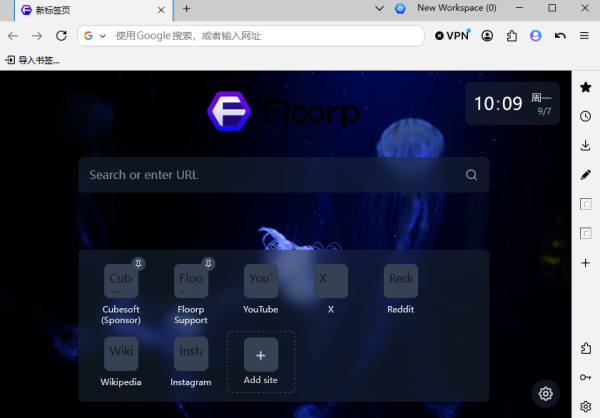Open add-ons puzzle icon in sidebar
The image size is (600, 418).
pos(585,348)
